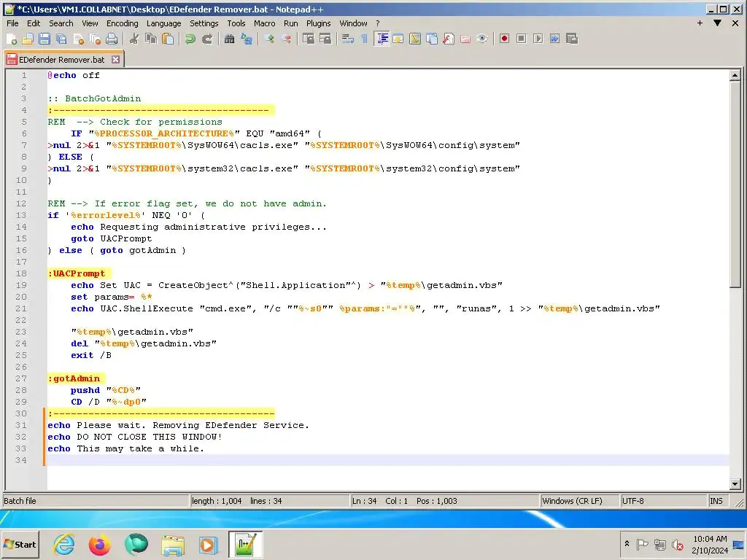747x560 pixels.
Task: Click the plus button in the menu bar
Action: pyautogui.click(x=700, y=23)
